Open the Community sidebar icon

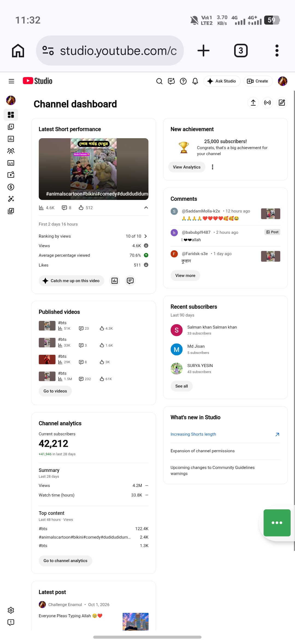(x=11, y=151)
